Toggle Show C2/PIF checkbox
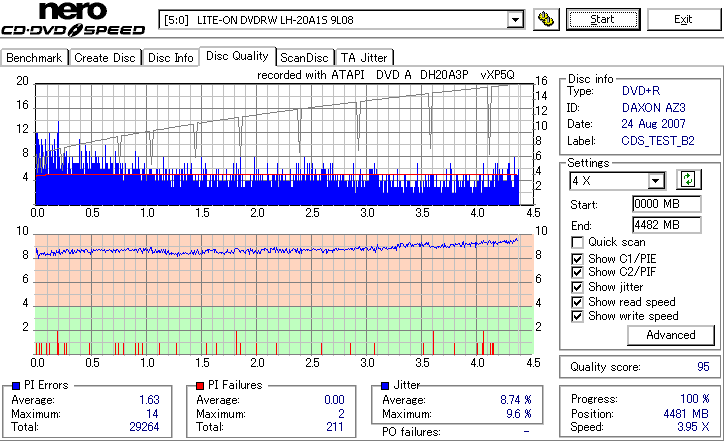 (x=577, y=272)
